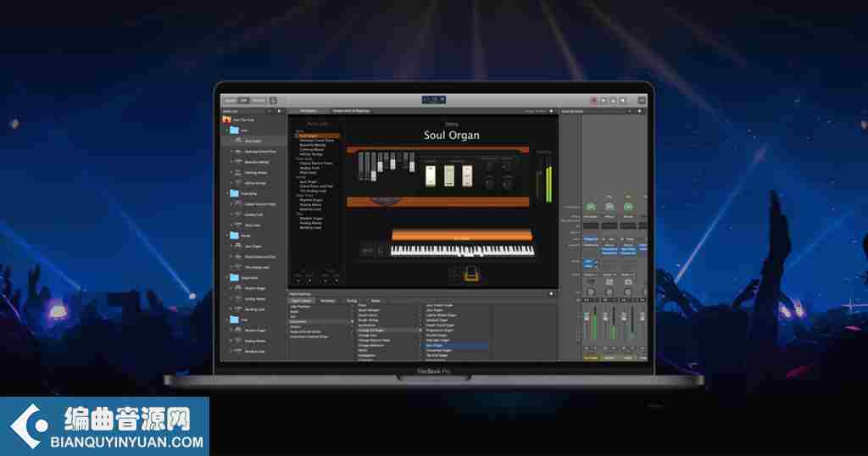Collapse the folder containing the Soul Organ patch

point(227,131)
